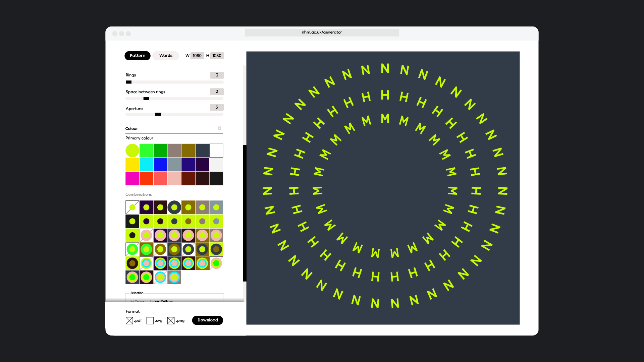Select the dark slate circular combination with lime dot
The height and width of the screenshot is (362, 644).
(x=174, y=207)
